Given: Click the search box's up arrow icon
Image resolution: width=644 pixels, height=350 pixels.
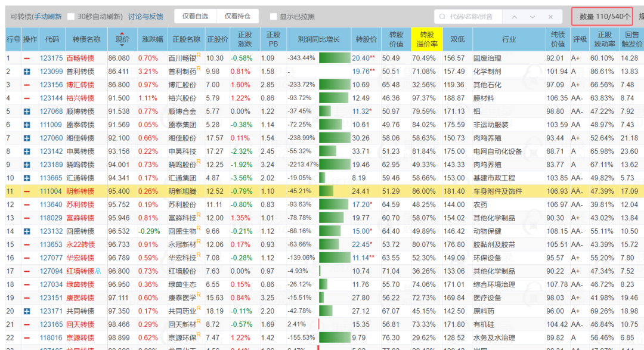Looking at the screenshot, I should point(514,17).
